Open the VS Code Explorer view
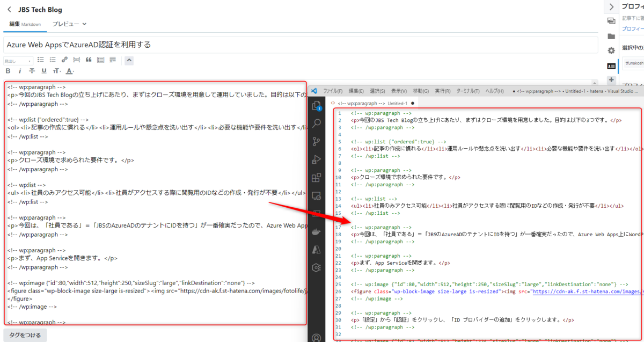Screen dimensions: 644x342 coord(317,106)
